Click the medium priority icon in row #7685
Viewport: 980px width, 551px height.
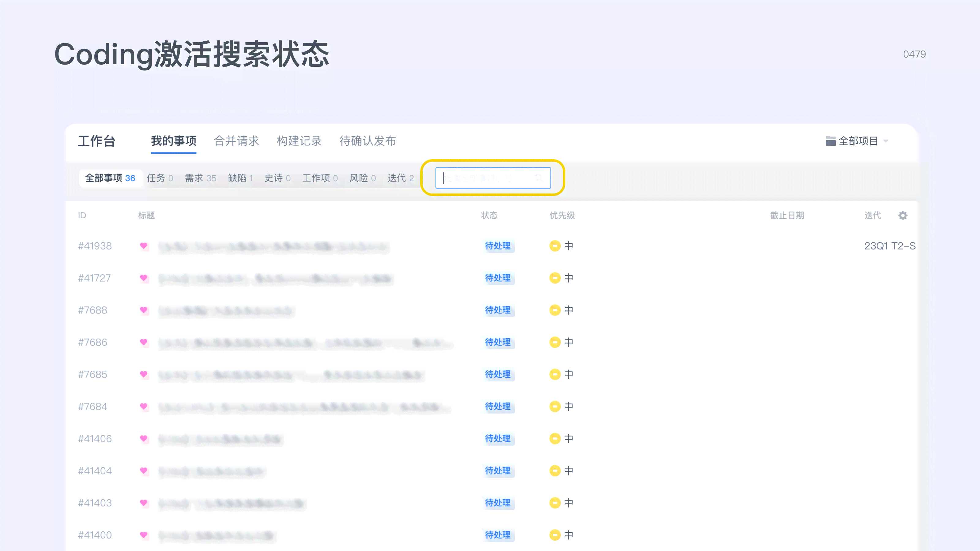(555, 375)
